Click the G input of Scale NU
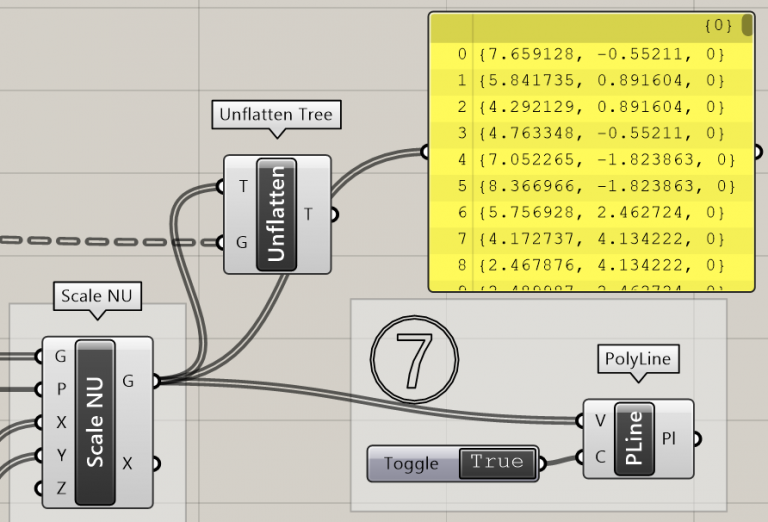The width and height of the screenshot is (768, 522). pos(60,356)
